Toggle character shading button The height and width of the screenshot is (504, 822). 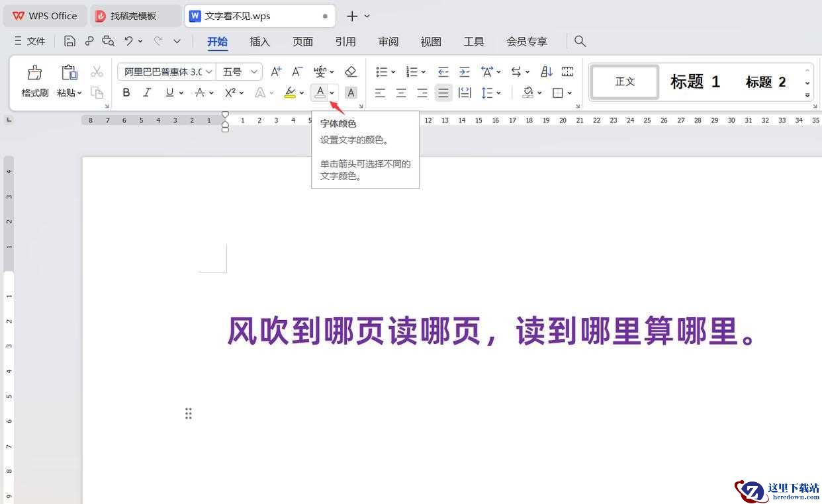(351, 93)
